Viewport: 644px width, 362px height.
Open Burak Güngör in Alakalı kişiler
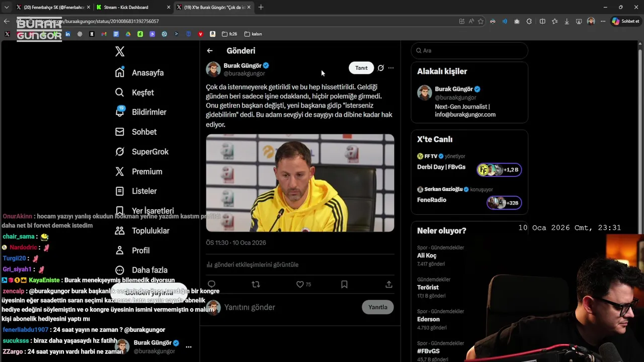pos(469,102)
